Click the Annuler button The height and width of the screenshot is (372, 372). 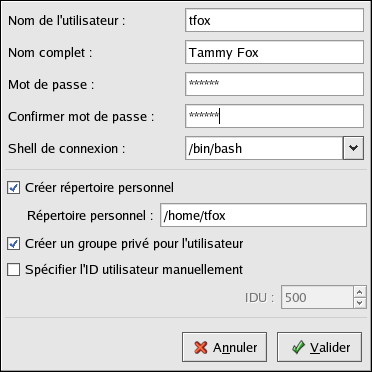pyautogui.click(x=224, y=347)
